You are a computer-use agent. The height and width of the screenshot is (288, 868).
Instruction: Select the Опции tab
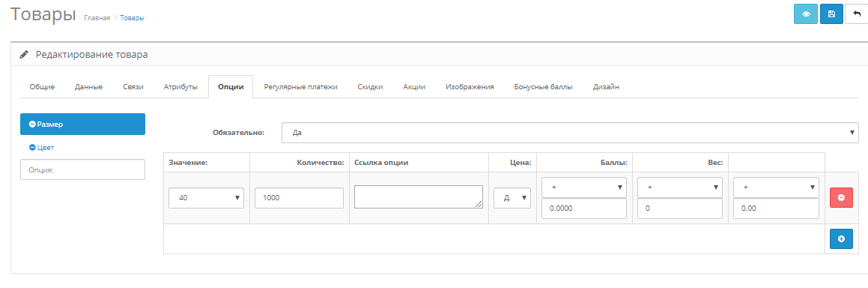point(231,87)
